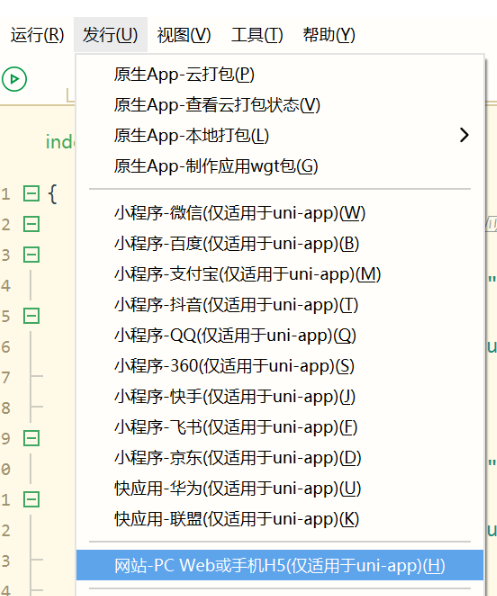Open the 帮助(Y) menu
Viewport: 497px width, 596px height.
pyautogui.click(x=329, y=35)
